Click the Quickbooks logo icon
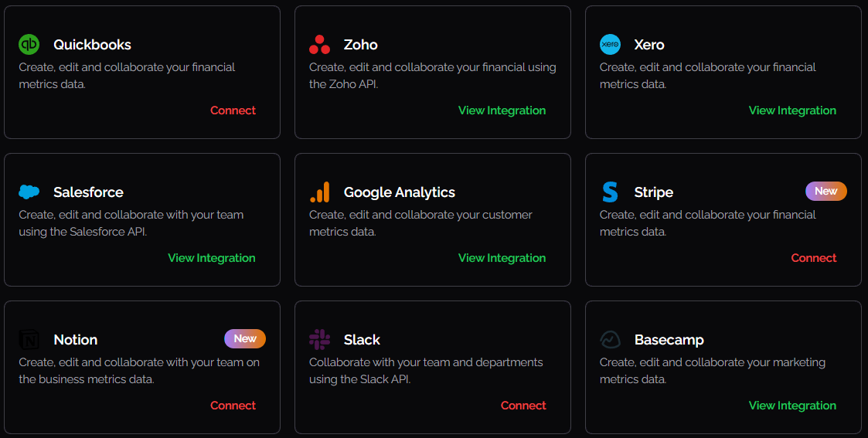868x438 pixels. 29,45
